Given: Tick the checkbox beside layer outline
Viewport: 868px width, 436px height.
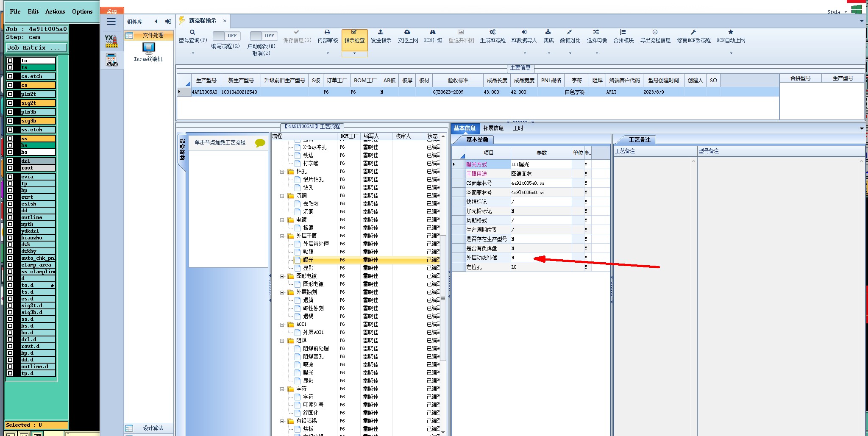Looking at the screenshot, I should (10, 217).
